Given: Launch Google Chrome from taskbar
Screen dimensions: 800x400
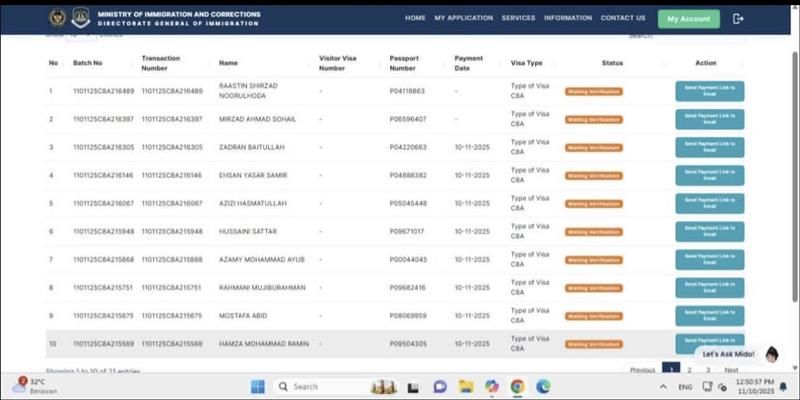Looking at the screenshot, I should tap(517, 386).
